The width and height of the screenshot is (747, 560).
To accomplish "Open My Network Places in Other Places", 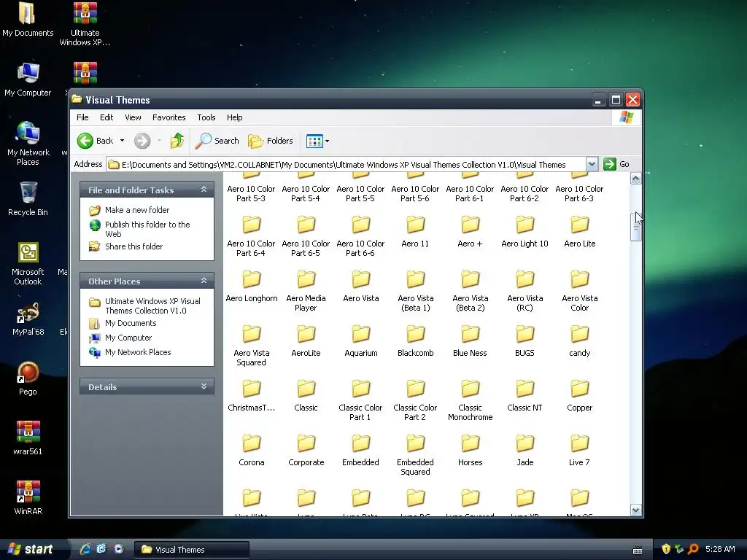I will [138, 352].
